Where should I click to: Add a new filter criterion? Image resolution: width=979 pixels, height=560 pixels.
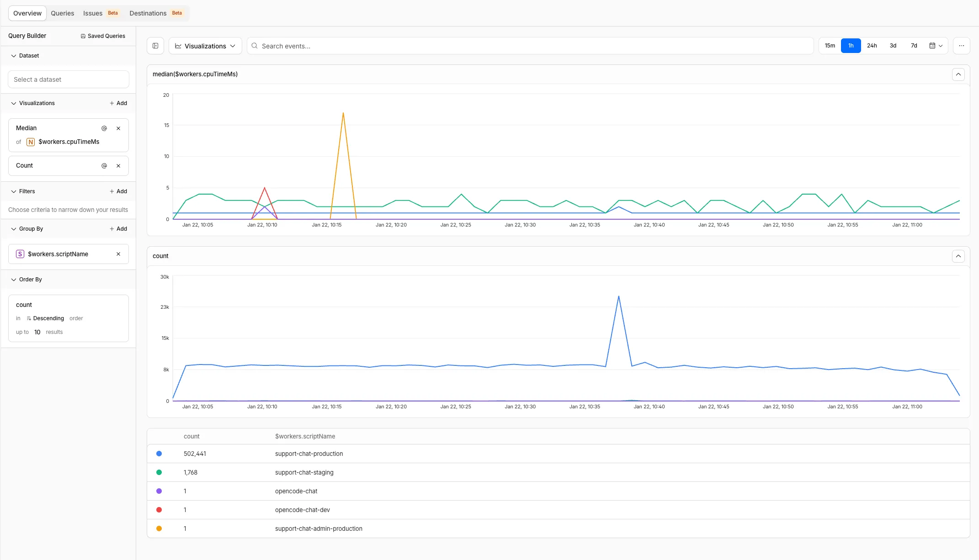click(x=118, y=191)
